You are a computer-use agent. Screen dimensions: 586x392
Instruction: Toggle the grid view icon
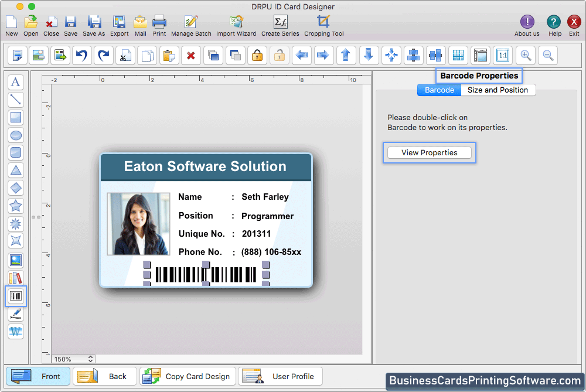458,55
